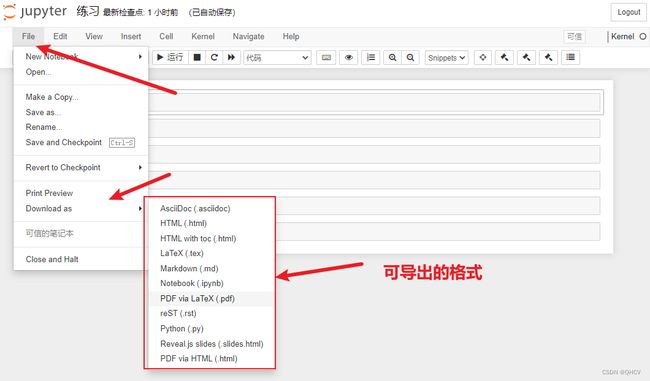Click the first highlighted notebook cell input
The height and width of the screenshot is (381, 650).
(x=374, y=102)
